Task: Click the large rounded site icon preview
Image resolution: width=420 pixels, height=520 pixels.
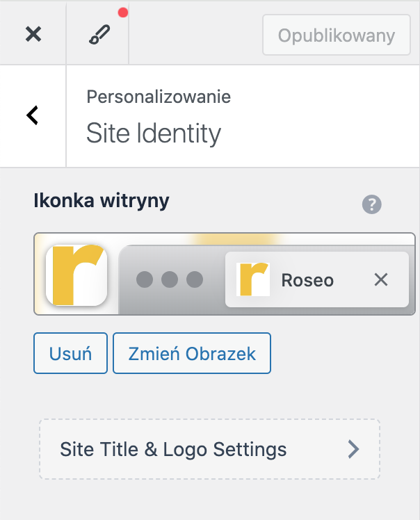Action: point(76,275)
